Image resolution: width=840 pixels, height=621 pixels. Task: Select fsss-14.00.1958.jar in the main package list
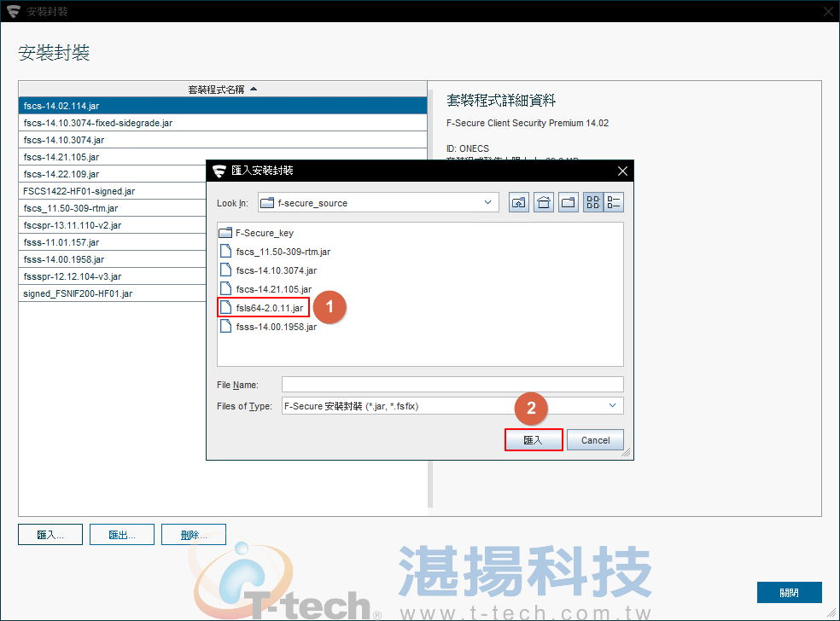coord(113,259)
